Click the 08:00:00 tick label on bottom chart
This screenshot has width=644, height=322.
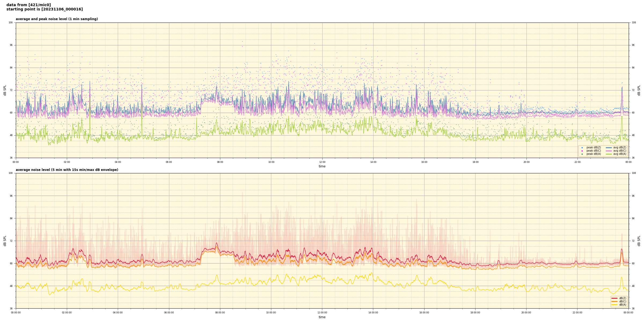[220, 313]
